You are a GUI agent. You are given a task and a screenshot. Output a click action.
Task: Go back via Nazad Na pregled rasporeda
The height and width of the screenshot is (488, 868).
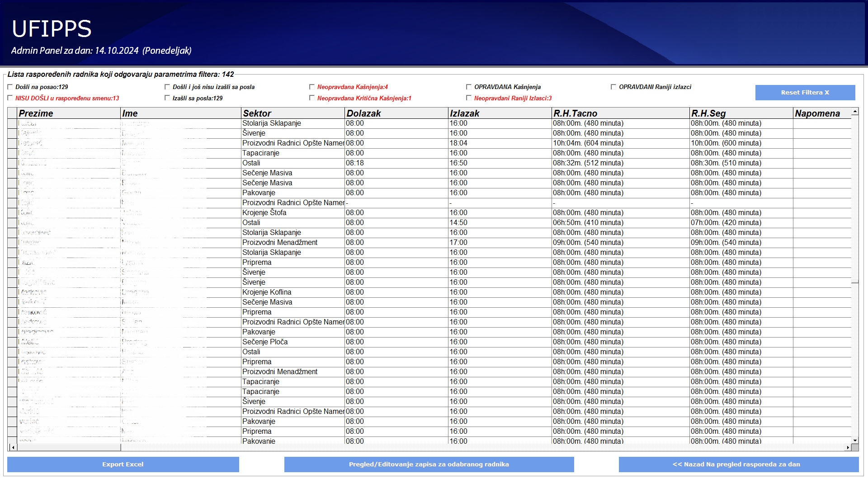pyautogui.click(x=739, y=465)
